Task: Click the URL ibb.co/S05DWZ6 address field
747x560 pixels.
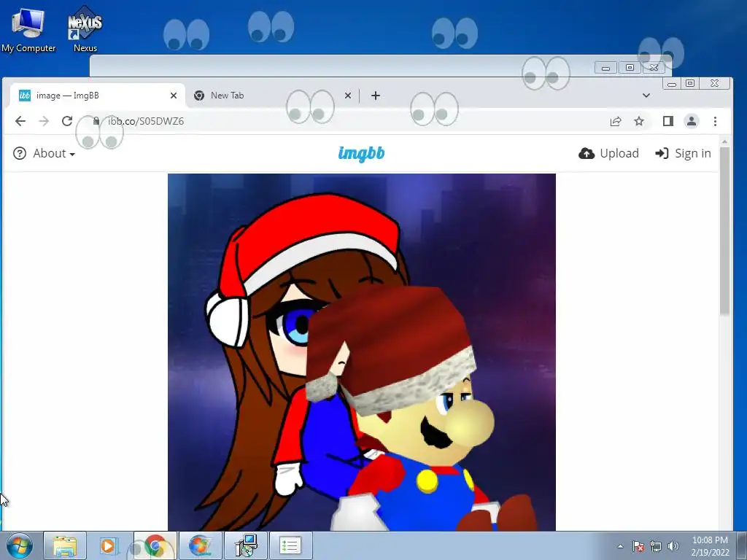Action: click(146, 121)
